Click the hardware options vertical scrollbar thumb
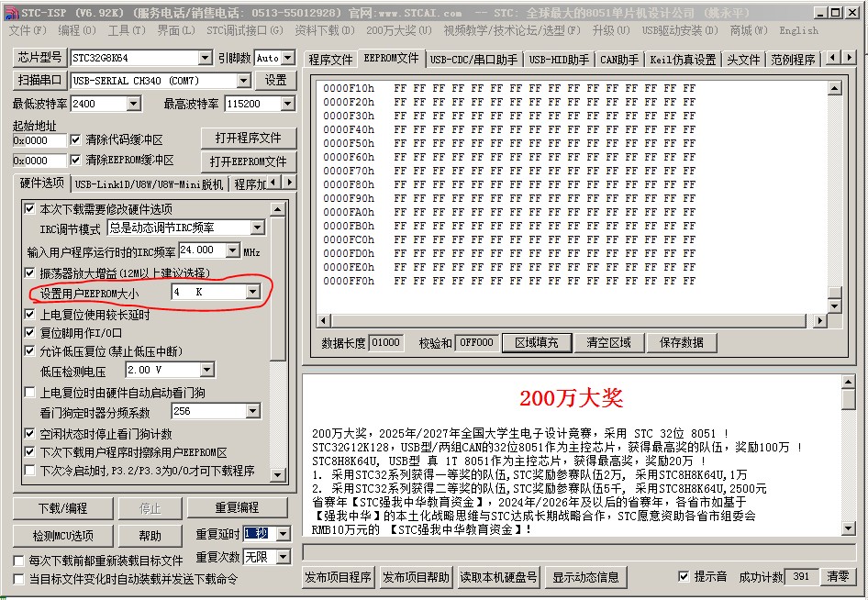This screenshot has height=600, width=868. pyautogui.click(x=278, y=288)
